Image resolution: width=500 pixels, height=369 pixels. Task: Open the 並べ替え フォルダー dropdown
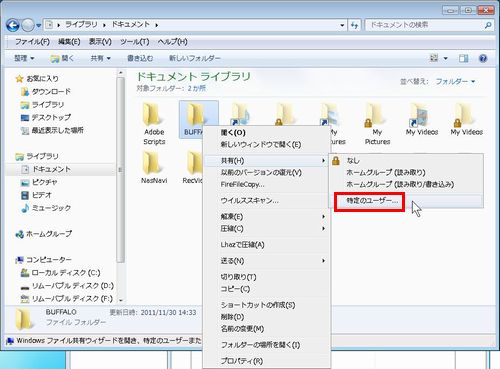tap(455, 81)
